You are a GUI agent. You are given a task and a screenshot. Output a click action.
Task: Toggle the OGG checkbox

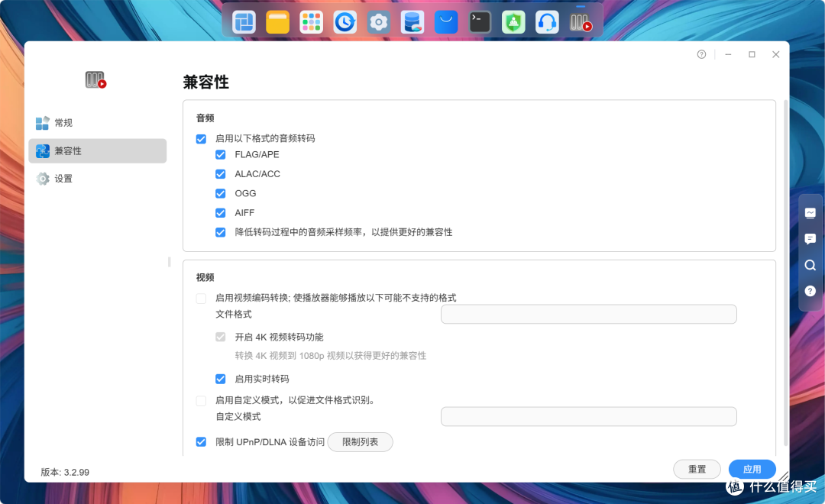(221, 194)
